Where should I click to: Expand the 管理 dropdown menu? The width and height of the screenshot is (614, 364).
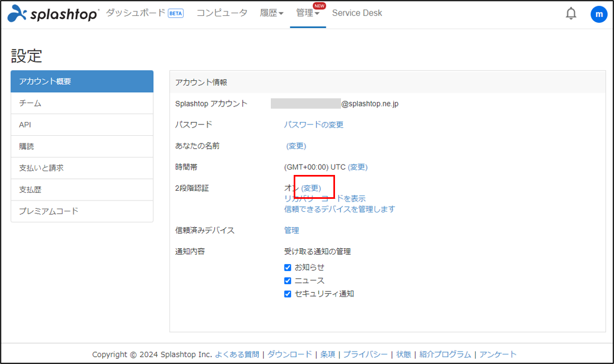(308, 13)
